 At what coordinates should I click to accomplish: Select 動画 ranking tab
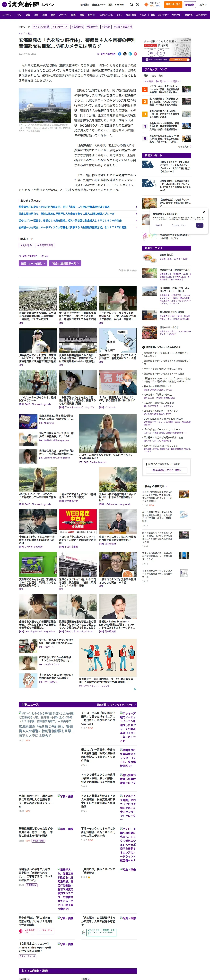point(160,76)
